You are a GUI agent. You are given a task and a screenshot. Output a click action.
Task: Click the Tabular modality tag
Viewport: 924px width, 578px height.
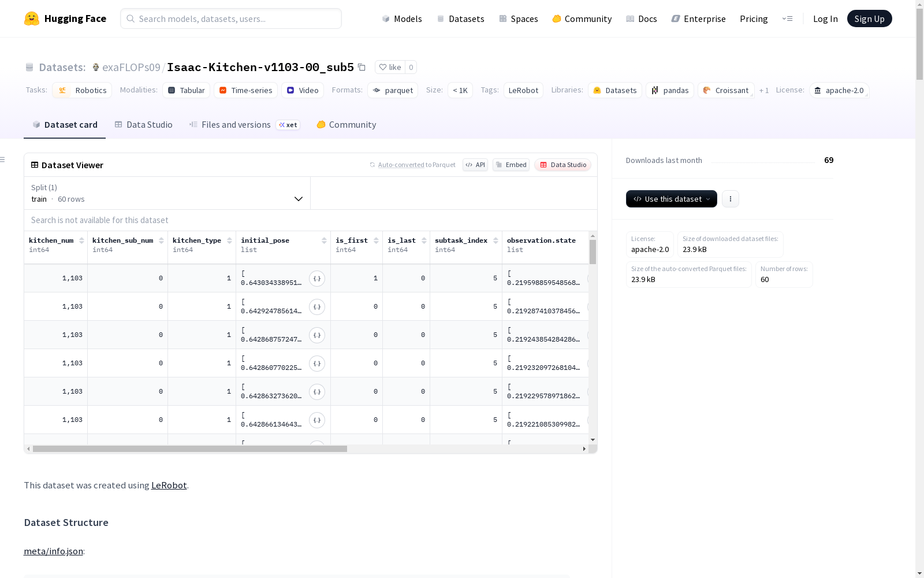187,90
